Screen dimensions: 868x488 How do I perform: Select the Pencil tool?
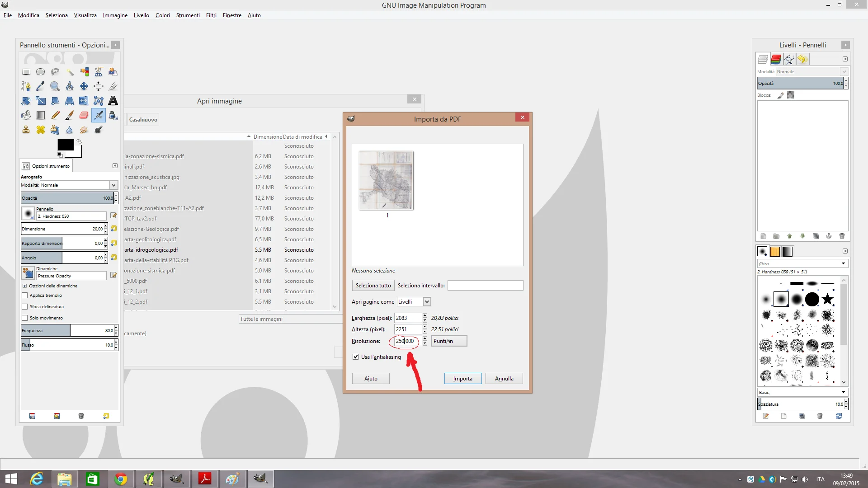(x=55, y=115)
